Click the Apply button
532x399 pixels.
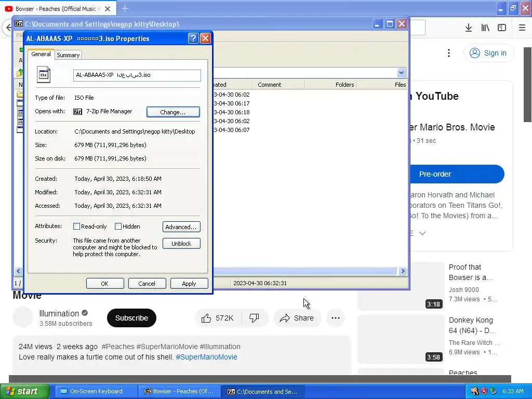(x=189, y=284)
